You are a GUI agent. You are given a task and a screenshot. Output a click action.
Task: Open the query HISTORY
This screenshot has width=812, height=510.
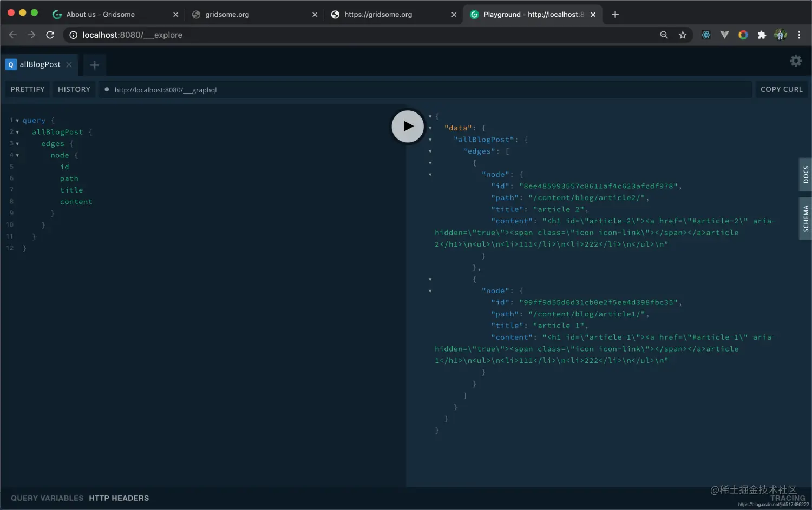(74, 89)
